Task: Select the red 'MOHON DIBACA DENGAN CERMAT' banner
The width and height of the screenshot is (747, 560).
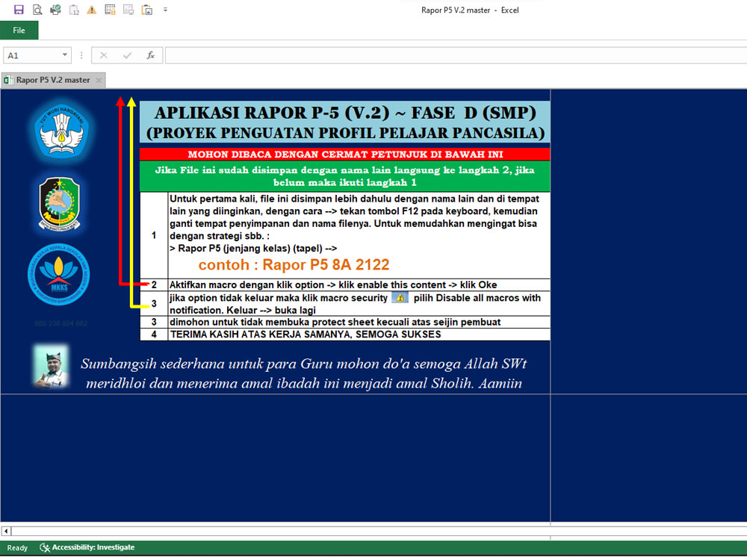Action: click(345, 155)
